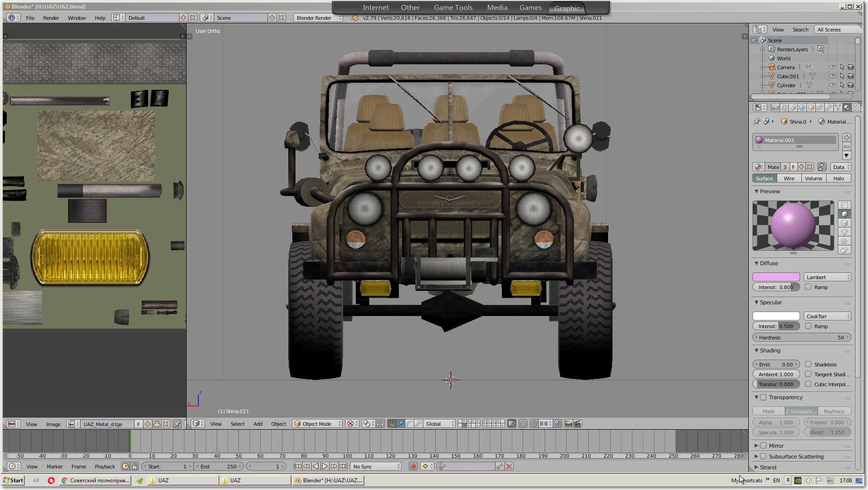The width and height of the screenshot is (868, 490).
Task: Toggle Camera visibility eye in outliner
Action: (833, 67)
